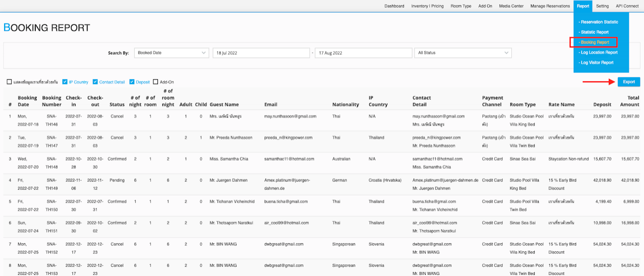
Task: Open the Booked Date search dropdown
Action: pos(171,53)
